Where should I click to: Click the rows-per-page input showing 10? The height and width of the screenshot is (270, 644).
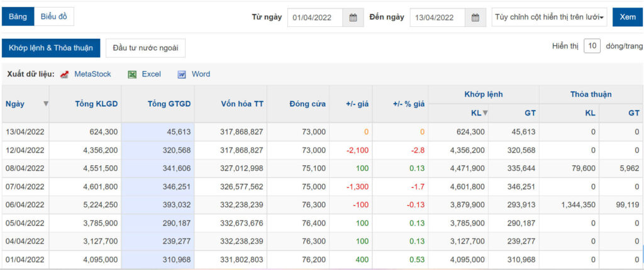pos(592,46)
